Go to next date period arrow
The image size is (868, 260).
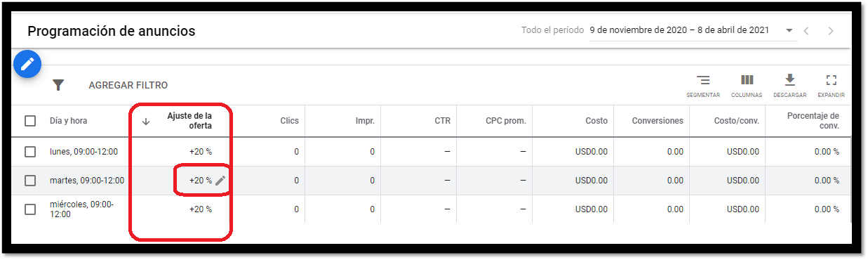pos(832,31)
